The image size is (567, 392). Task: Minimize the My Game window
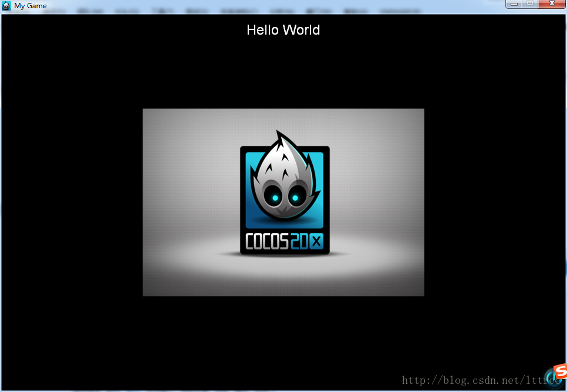[x=514, y=4]
